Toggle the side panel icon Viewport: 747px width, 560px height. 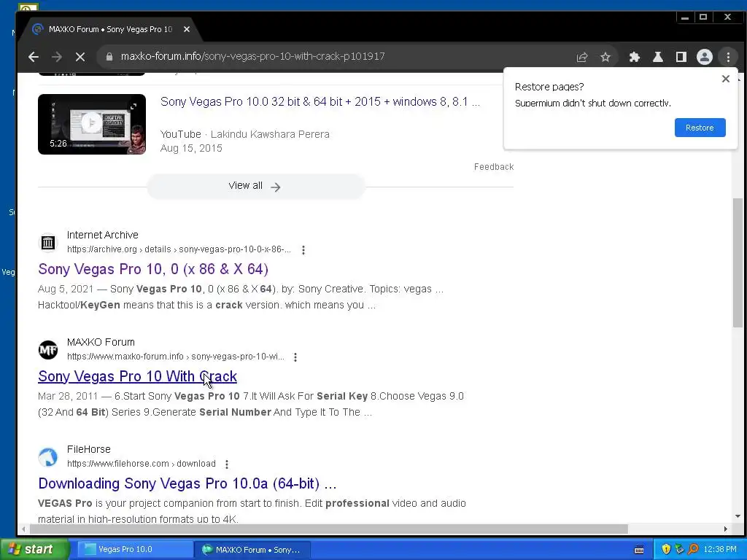pos(681,57)
